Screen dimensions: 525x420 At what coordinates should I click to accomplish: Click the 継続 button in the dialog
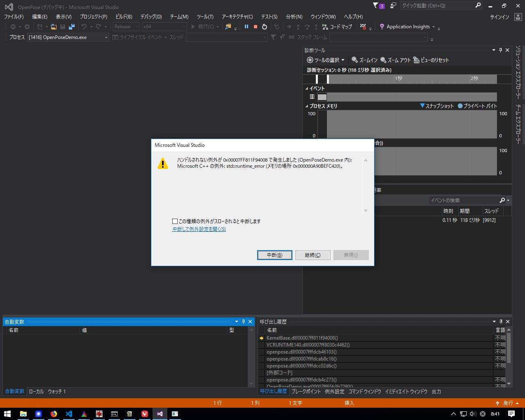tap(313, 255)
